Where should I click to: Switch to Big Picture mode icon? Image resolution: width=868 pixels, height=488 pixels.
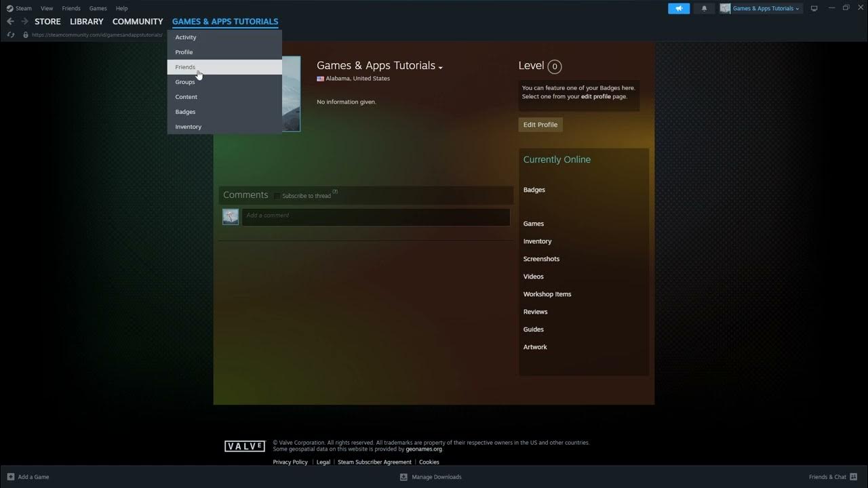coord(814,8)
